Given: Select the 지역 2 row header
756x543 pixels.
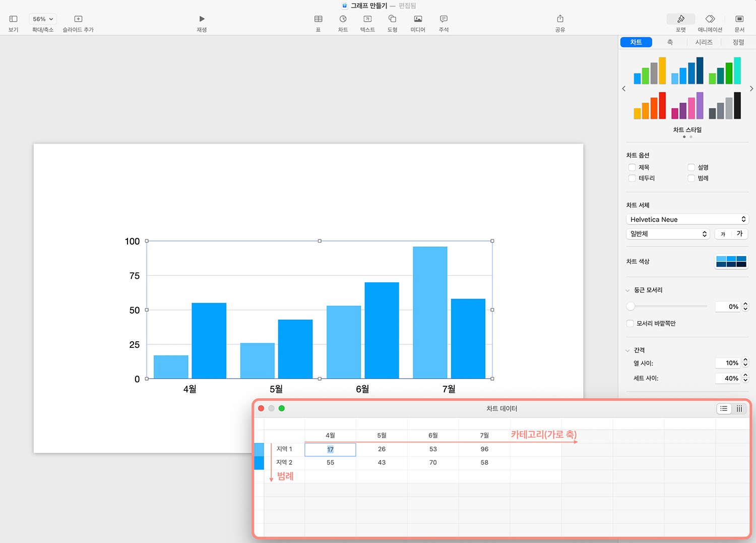Looking at the screenshot, I should click(x=284, y=463).
